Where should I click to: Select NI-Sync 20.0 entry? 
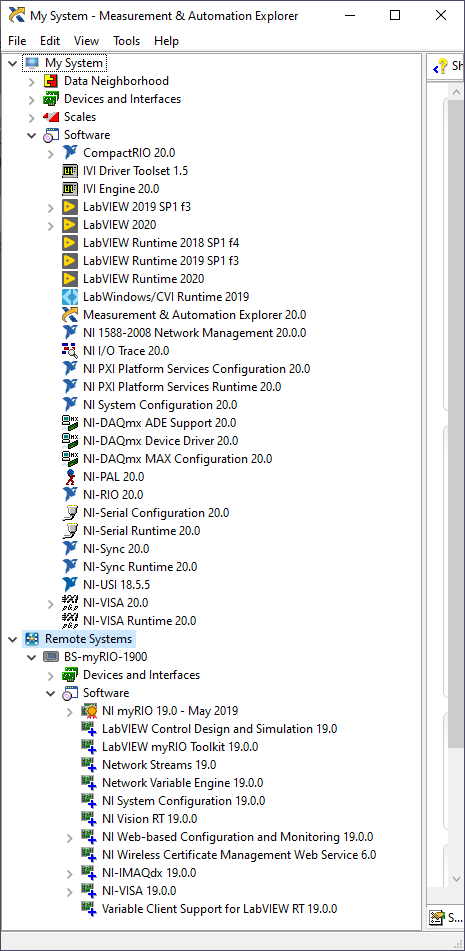pos(116,549)
